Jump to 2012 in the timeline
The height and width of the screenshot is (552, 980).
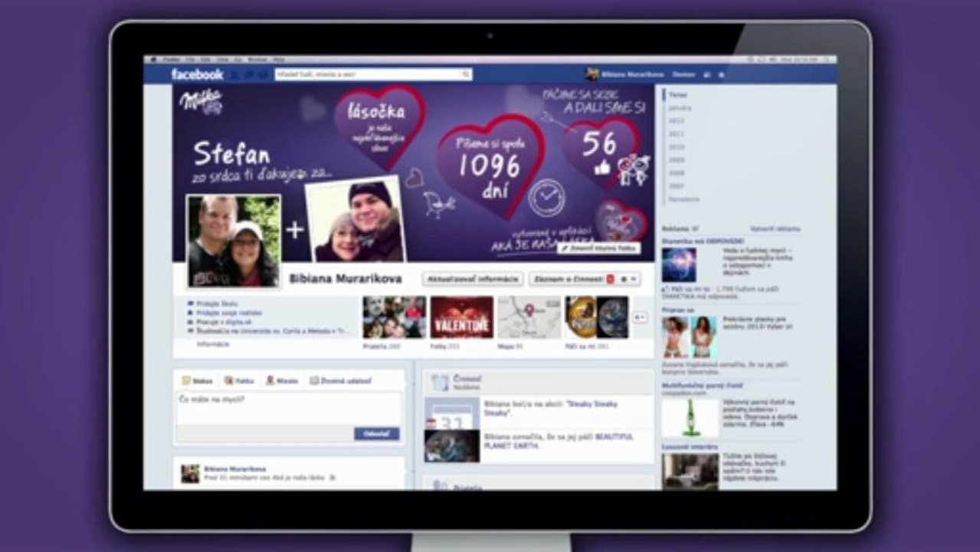pyautogui.click(x=676, y=121)
